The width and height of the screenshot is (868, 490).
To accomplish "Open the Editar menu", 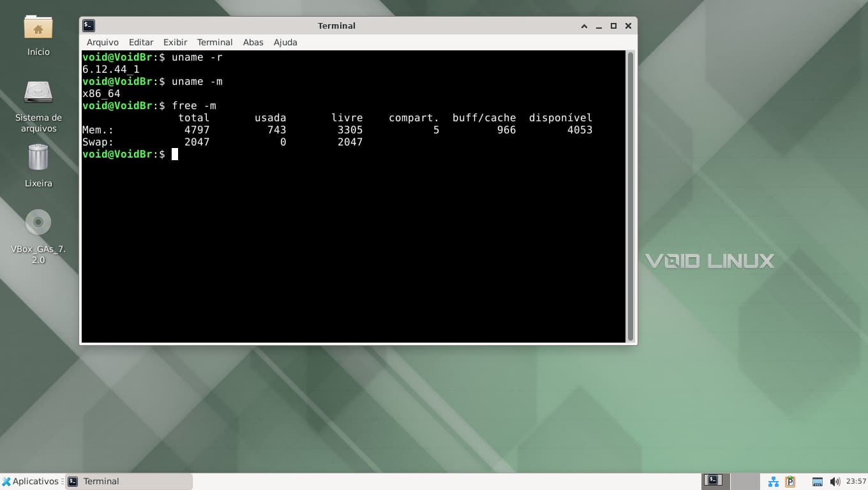I will [141, 42].
